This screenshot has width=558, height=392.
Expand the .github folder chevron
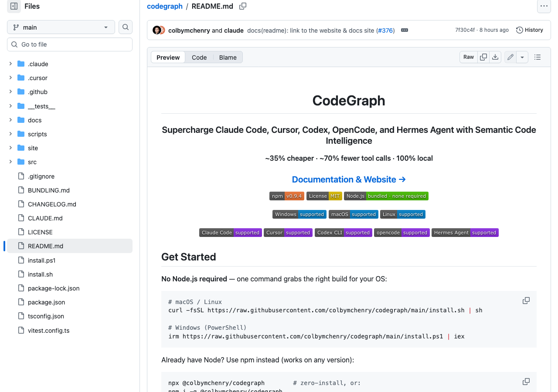tap(10, 92)
